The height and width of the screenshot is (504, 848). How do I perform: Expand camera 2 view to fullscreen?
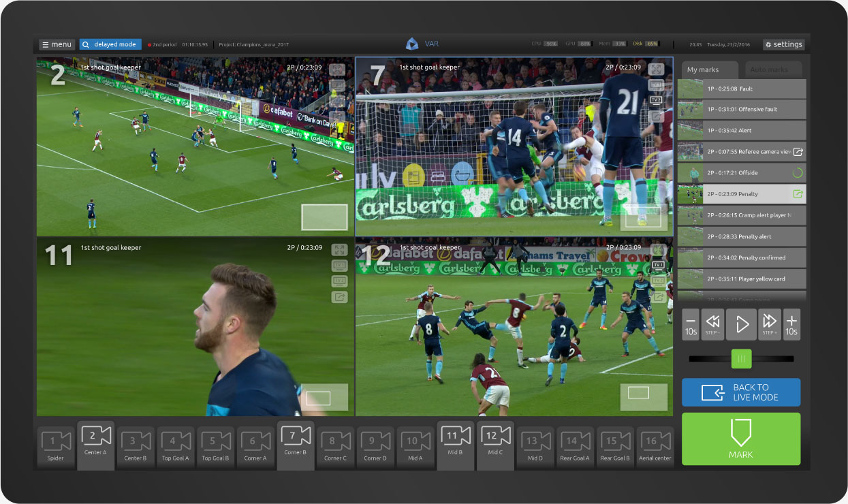[x=338, y=69]
